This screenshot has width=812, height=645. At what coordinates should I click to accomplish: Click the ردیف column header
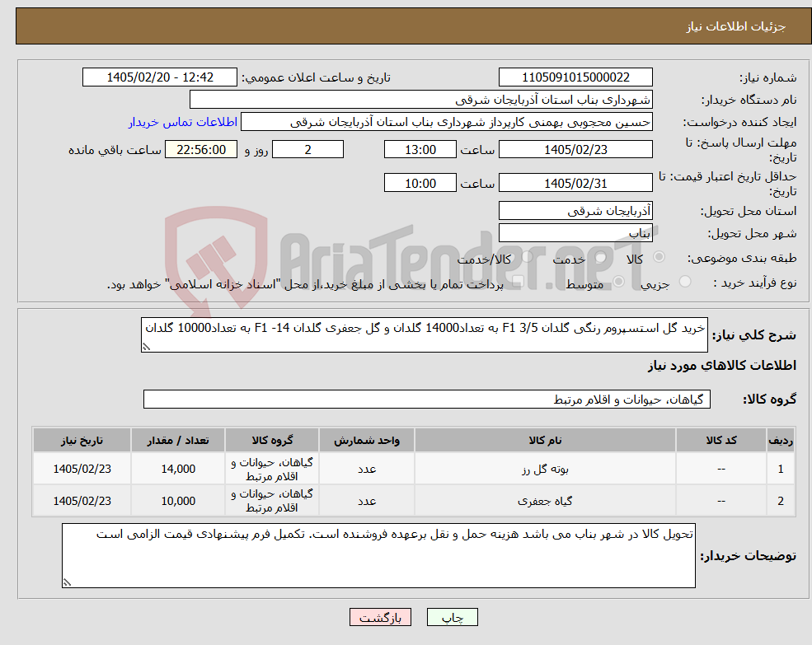(x=781, y=440)
